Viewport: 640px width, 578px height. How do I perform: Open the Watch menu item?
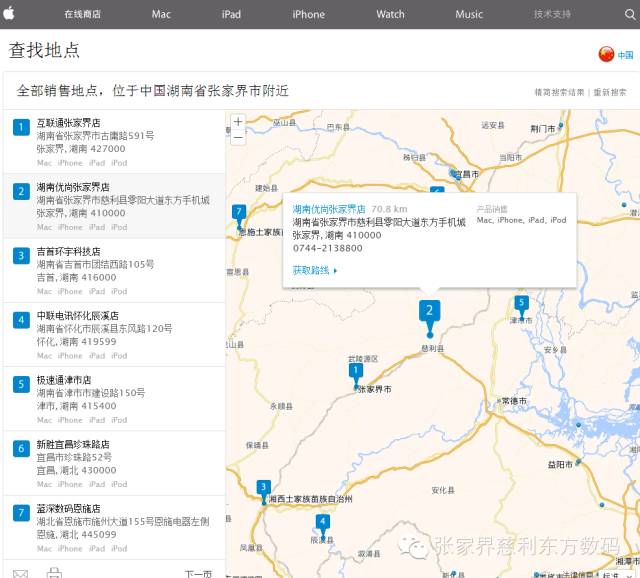[390, 14]
